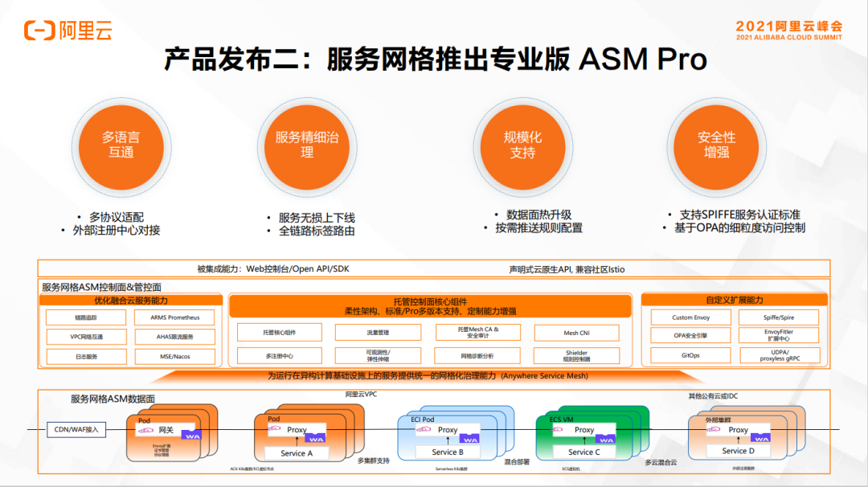Click the 基于OPA的细粒度访问控制 bullet
Viewport: 868px width, 487px height.
(x=739, y=228)
